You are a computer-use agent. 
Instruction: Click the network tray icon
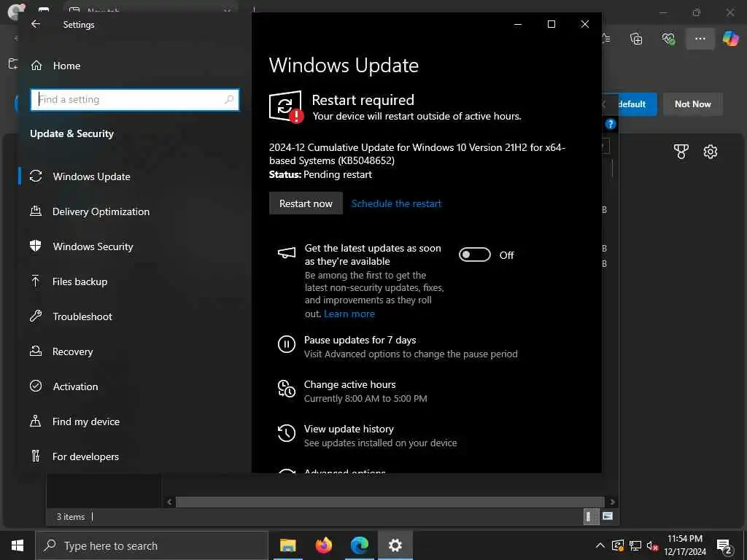coord(635,545)
